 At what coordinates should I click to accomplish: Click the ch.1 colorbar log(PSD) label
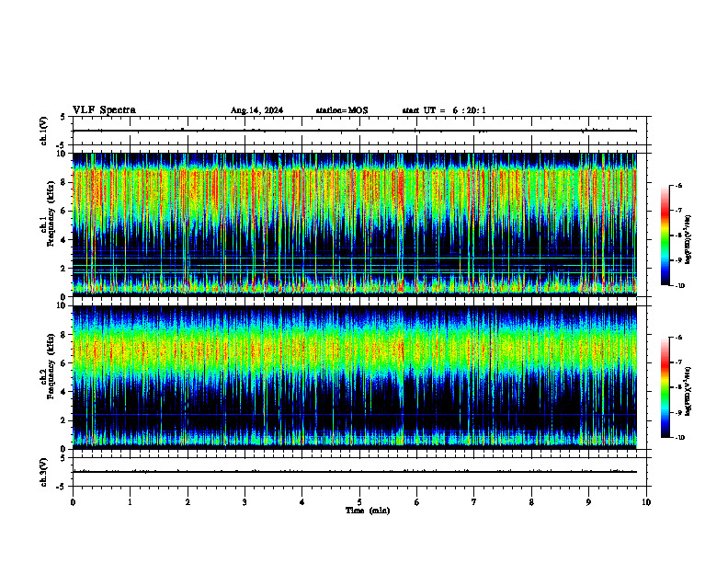click(688, 240)
